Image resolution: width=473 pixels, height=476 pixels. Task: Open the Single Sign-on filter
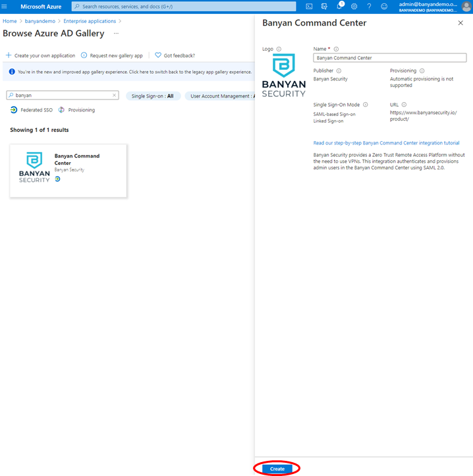point(152,96)
